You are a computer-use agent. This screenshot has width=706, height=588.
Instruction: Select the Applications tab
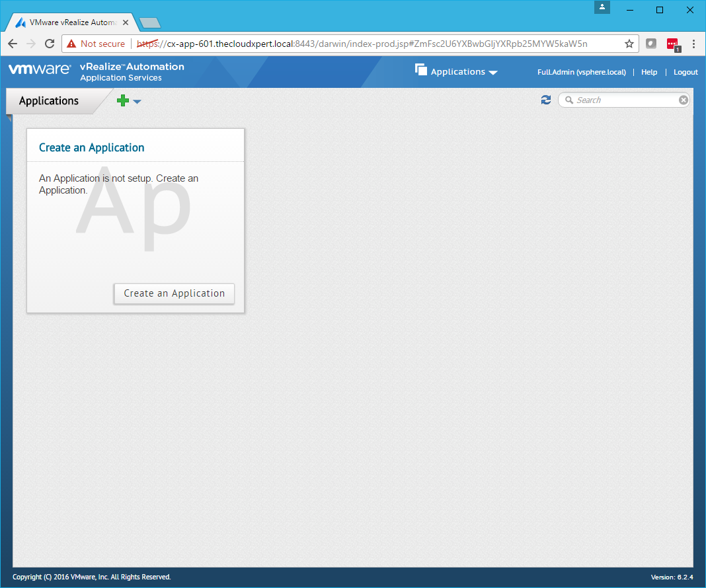pyautogui.click(x=49, y=101)
